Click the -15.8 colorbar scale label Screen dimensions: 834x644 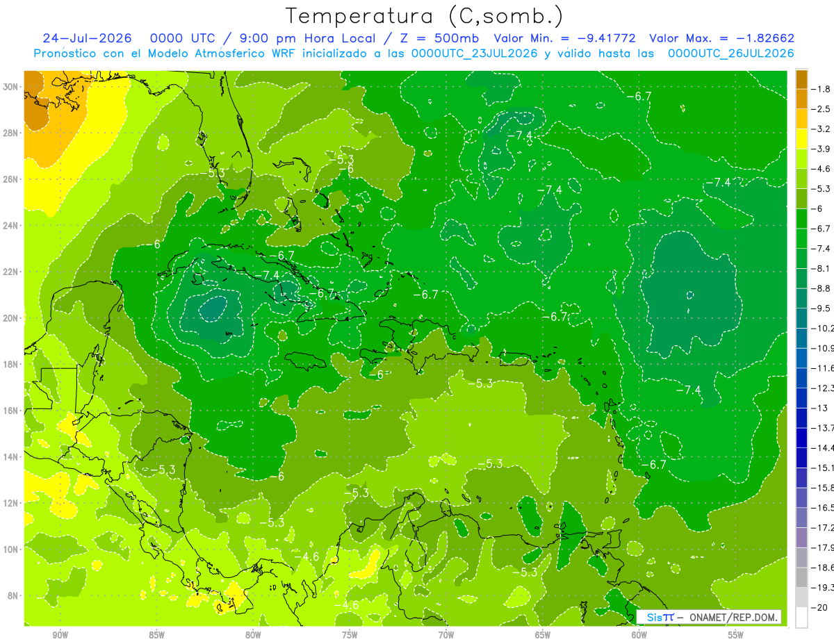click(x=823, y=488)
